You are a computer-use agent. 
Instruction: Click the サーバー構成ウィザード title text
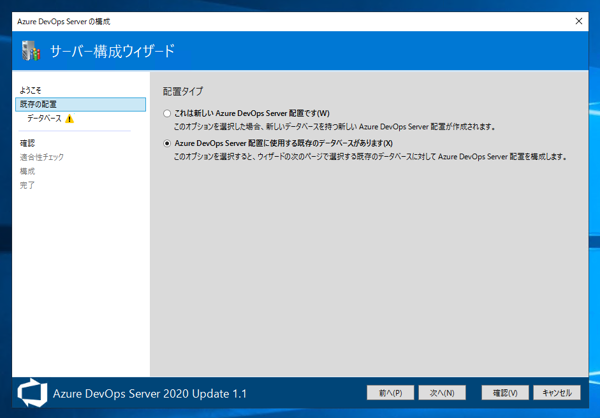[x=112, y=51]
